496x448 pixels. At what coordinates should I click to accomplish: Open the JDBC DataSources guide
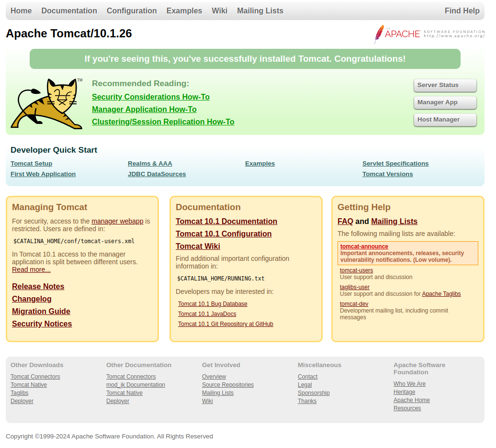click(157, 174)
